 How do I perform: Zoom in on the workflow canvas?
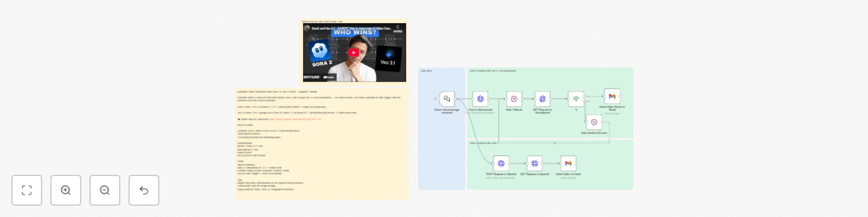pyautogui.click(x=66, y=190)
